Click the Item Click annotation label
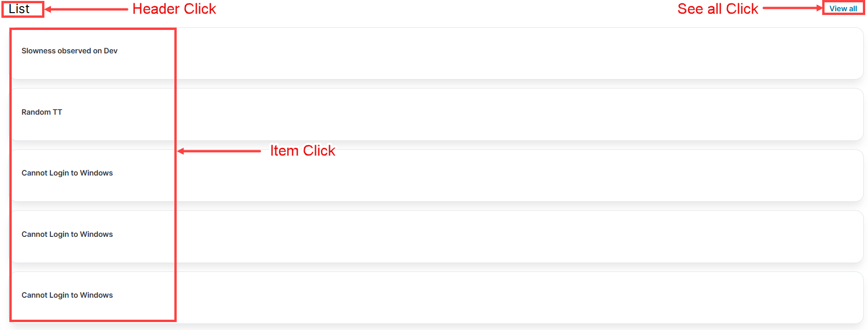The image size is (868, 330). coord(302,151)
